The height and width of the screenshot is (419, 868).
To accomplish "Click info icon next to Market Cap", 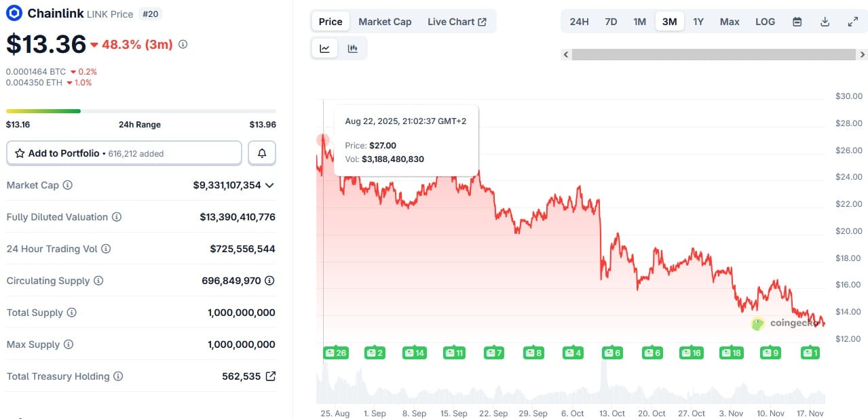I will click(x=68, y=185).
